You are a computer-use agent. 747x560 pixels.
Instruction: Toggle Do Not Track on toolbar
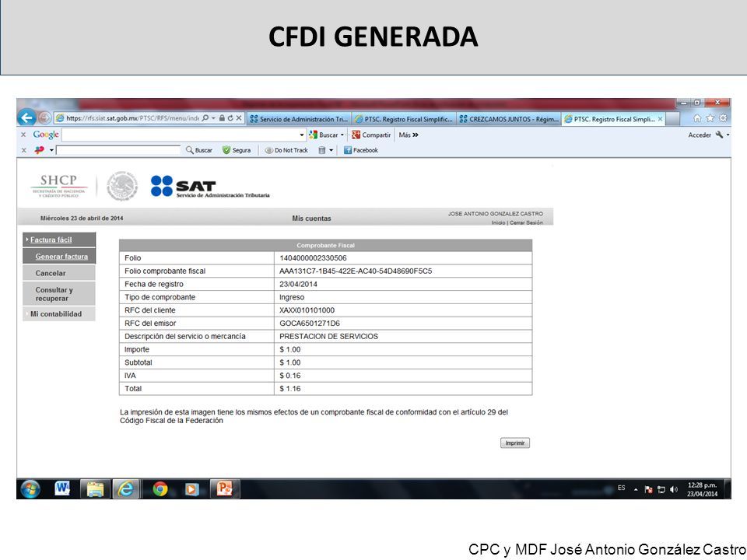click(x=286, y=150)
